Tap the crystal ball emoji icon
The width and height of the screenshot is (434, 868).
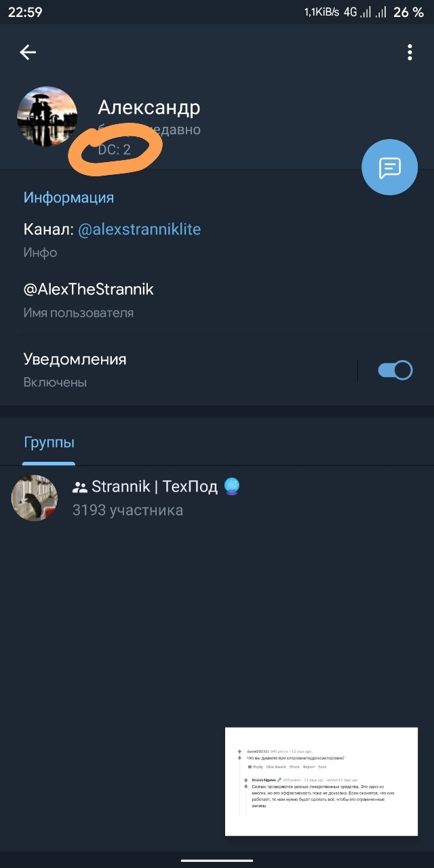pos(232,486)
